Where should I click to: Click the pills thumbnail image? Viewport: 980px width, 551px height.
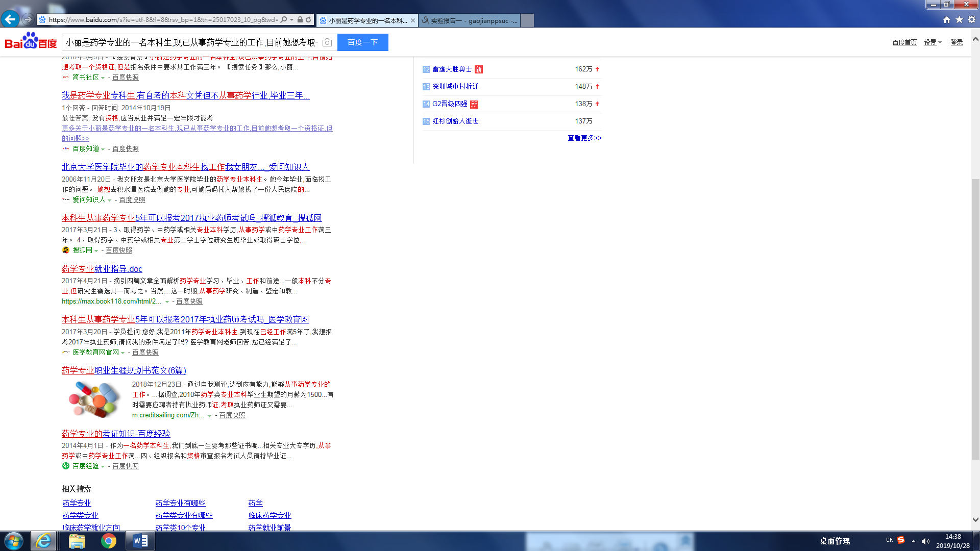pyautogui.click(x=94, y=399)
